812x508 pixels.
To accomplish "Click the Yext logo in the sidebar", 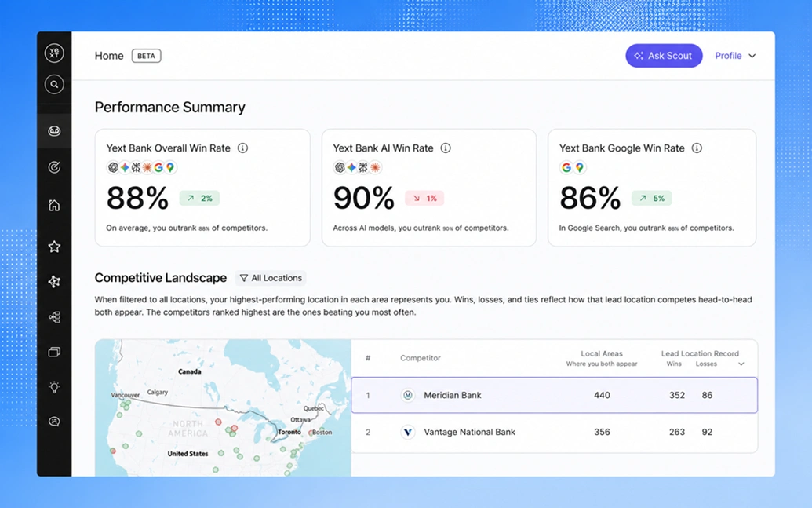I will tap(54, 53).
